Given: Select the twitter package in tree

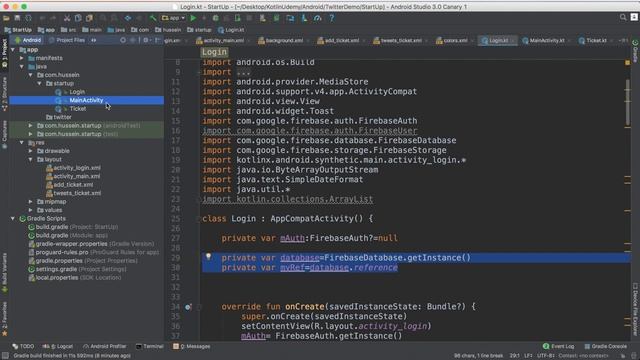Looking at the screenshot, I should click(x=59, y=117).
